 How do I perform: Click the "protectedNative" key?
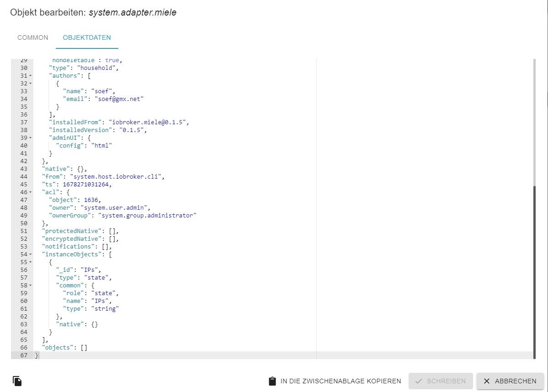[72, 231]
